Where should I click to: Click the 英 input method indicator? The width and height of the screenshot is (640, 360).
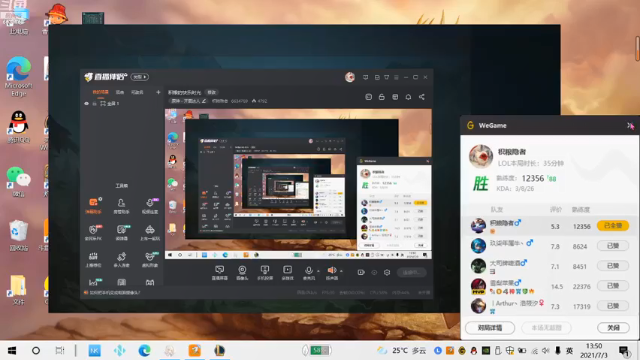[570, 351]
